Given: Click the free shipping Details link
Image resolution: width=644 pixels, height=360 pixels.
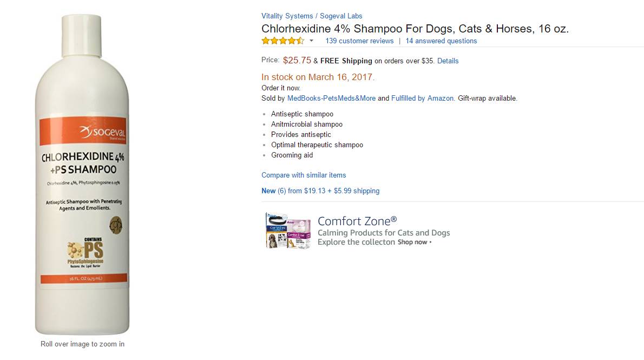Looking at the screenshot, I should pos(448,61).
